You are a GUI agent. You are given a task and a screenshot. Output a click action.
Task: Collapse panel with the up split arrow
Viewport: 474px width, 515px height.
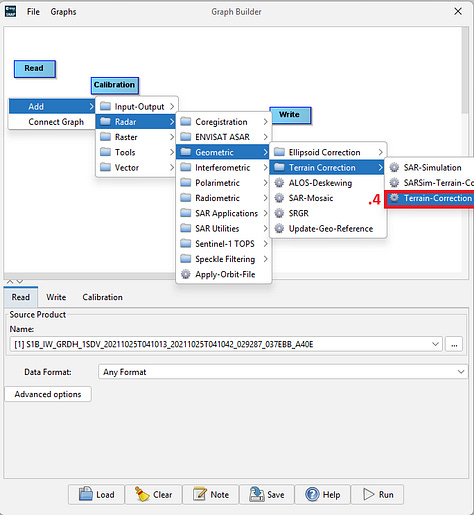pos(10,282)
